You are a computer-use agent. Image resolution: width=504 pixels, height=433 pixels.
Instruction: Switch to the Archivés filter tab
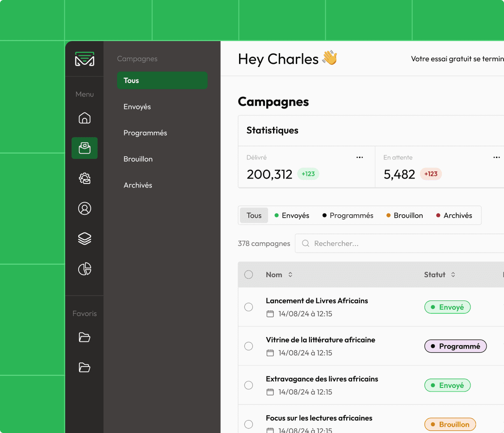coord(454,215)
